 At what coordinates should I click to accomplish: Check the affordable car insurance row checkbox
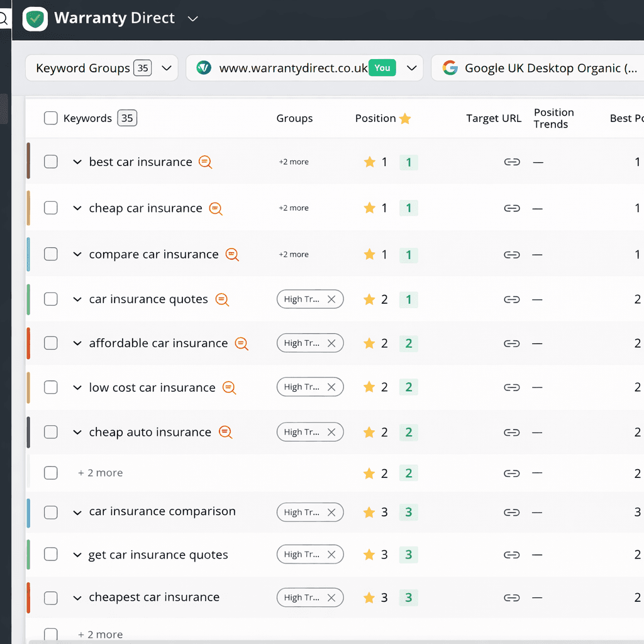coord(51,343)
